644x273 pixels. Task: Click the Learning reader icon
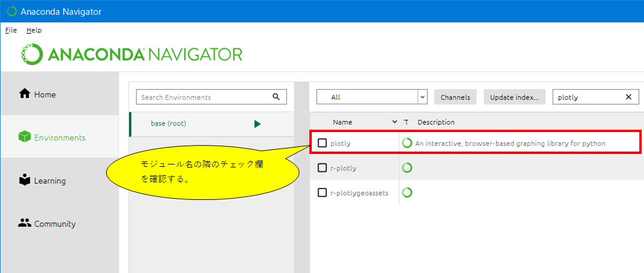click(x=25, y=180)
